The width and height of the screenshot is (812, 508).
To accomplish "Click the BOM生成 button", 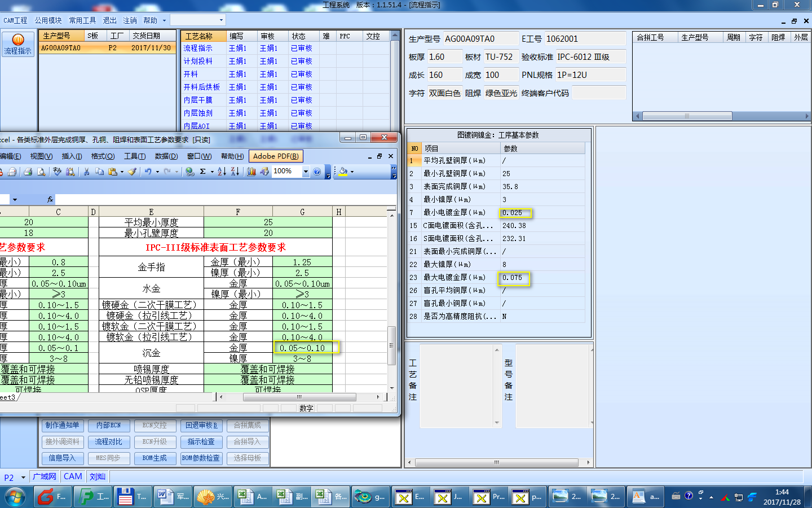I will [155, 458].
